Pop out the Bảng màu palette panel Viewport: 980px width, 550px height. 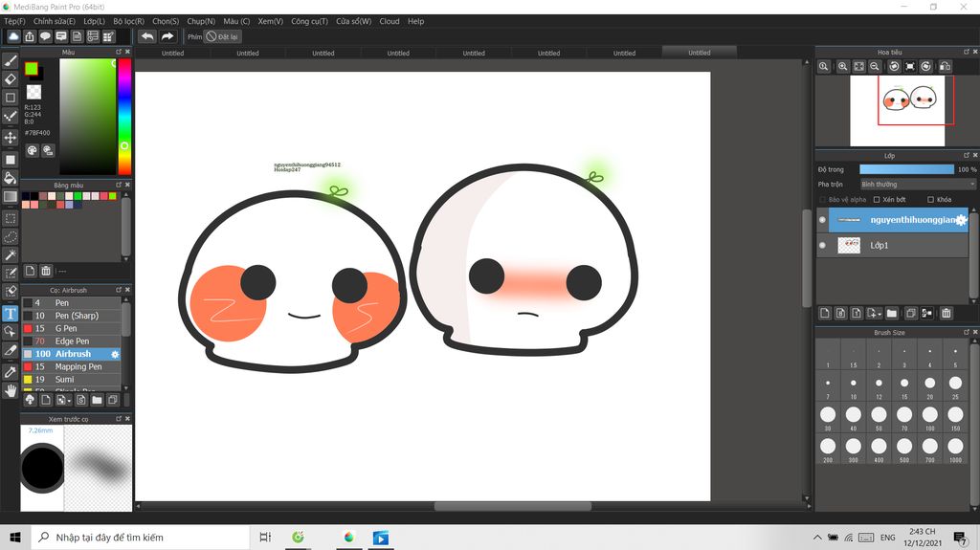click(119, 185)
